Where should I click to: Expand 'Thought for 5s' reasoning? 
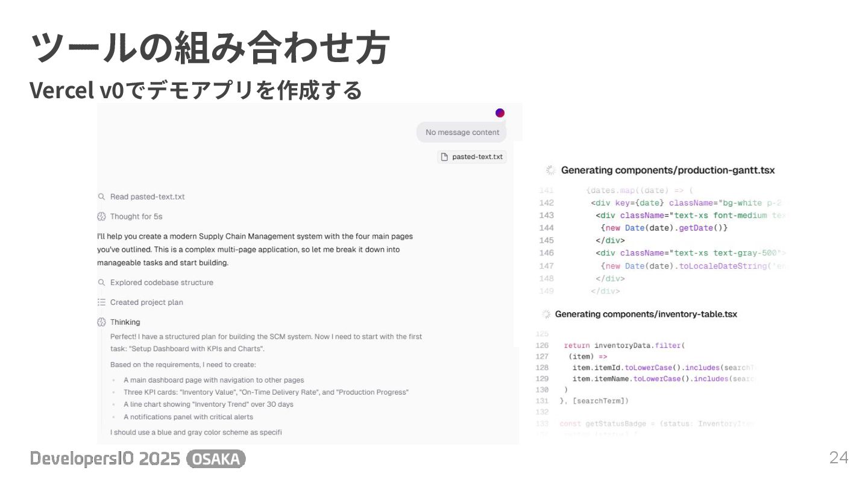click(x=136, y=216)
